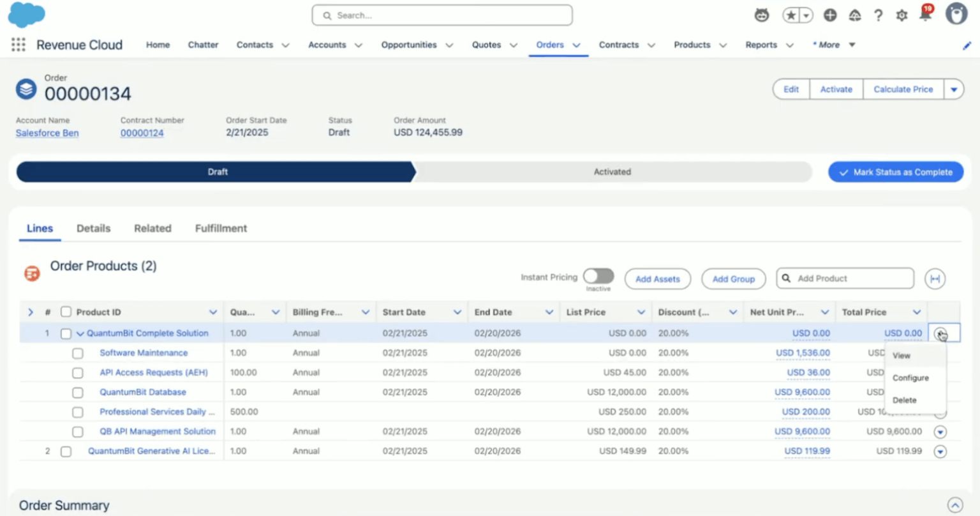Click the column width toggle icon
The width and height of the screenshot is (980, 516).
point(935,278)
